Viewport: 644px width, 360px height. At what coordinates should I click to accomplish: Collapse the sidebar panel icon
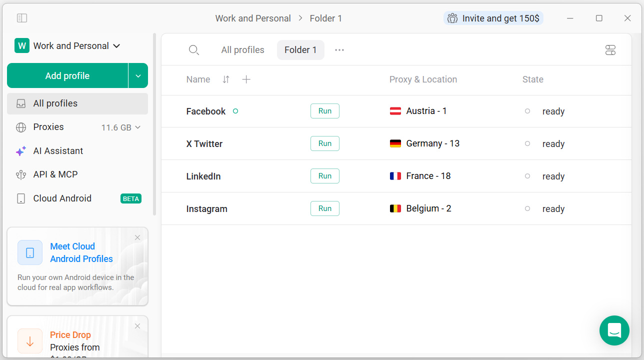click(22, 18)
